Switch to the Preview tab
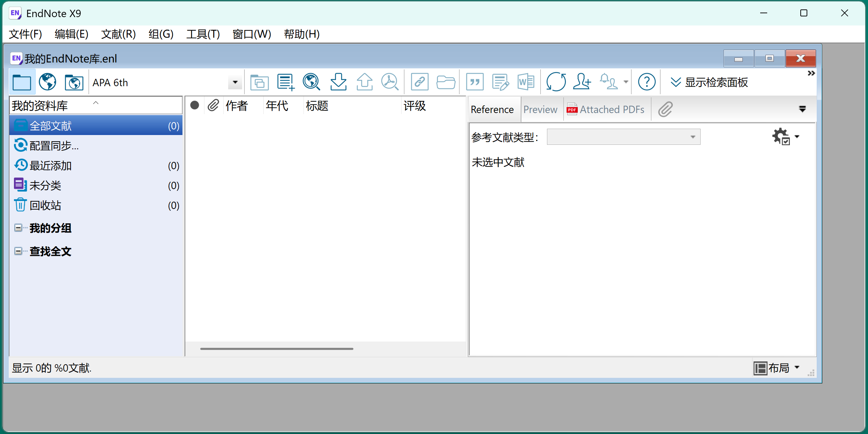This screenshot has height=434, width=868. pyautogui.click(x=540, y=109)
